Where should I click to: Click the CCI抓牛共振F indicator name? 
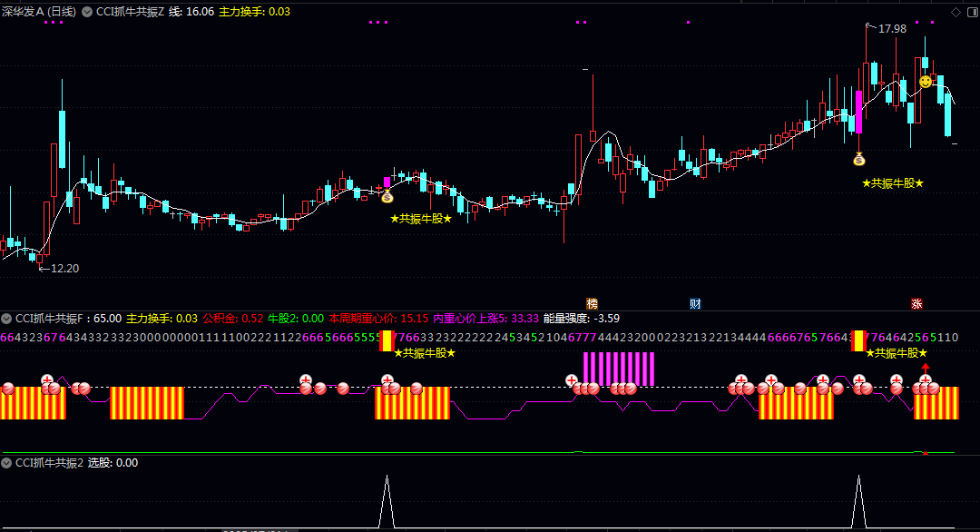coord(49,319)
